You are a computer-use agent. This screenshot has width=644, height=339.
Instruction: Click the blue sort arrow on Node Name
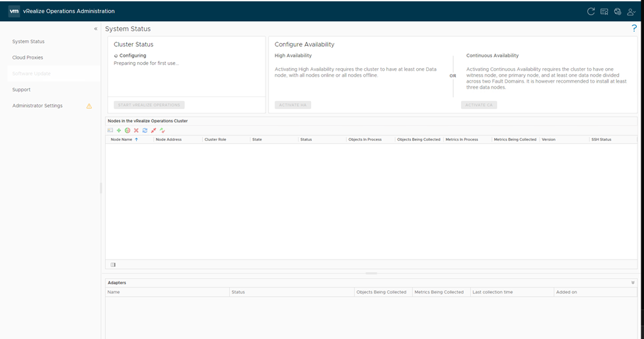click(x=136, y=139)
